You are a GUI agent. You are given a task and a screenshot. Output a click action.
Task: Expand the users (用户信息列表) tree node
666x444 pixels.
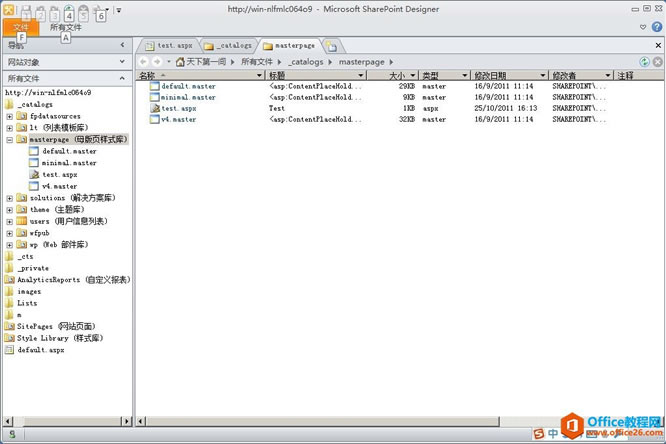(x=9, y=221)
